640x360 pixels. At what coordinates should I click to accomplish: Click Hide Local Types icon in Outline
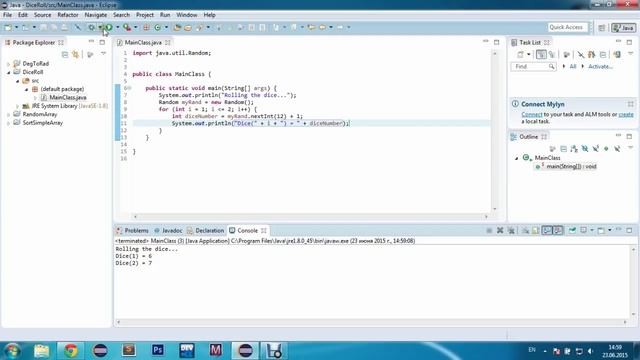coord(617,149)
